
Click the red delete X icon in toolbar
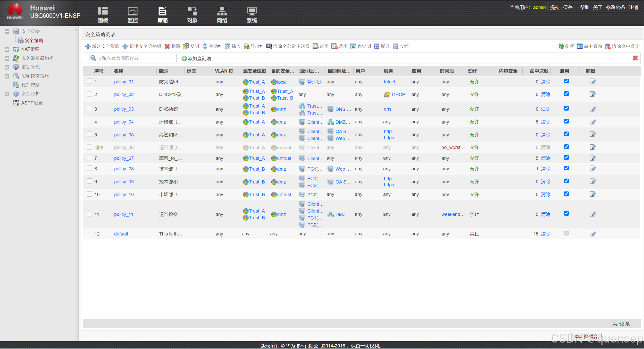coord(167,46)
